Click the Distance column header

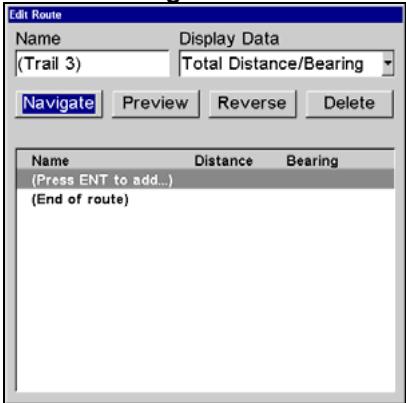tap(223, 161)
